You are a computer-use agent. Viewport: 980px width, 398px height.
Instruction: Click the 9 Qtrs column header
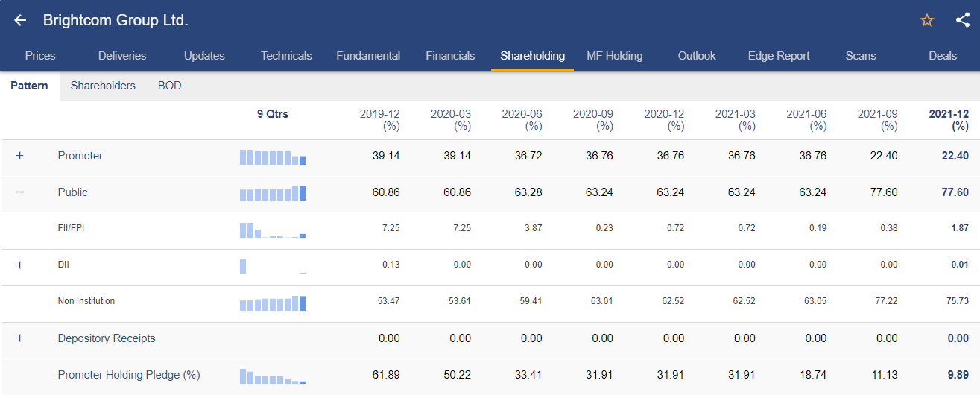tap(273, 114)
